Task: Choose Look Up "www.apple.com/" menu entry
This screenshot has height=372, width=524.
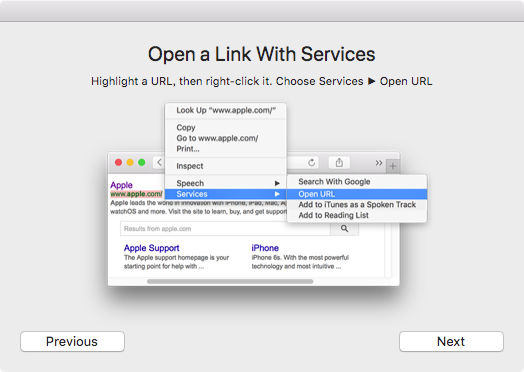Action: 226,110
